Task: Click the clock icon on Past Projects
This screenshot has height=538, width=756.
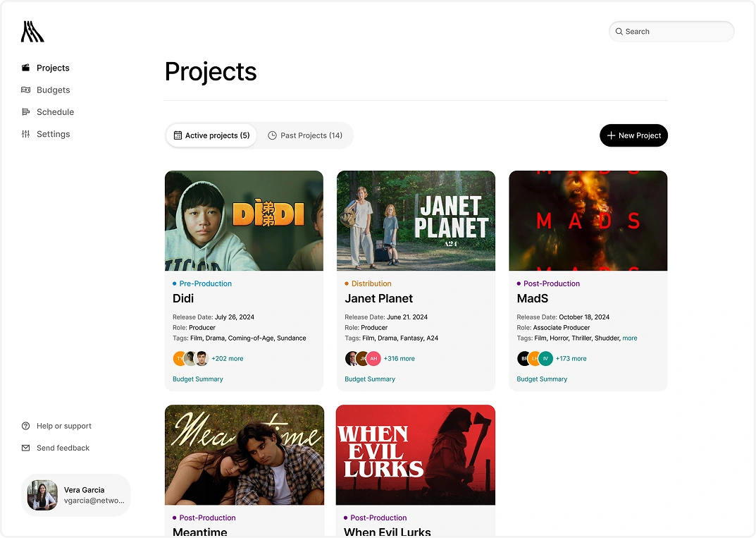Action: tap(273, 135)
